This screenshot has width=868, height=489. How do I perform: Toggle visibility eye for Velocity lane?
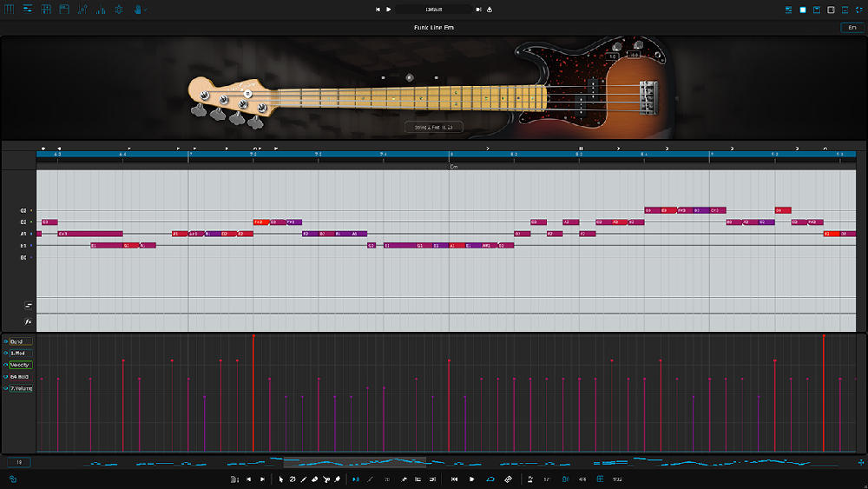5,365
